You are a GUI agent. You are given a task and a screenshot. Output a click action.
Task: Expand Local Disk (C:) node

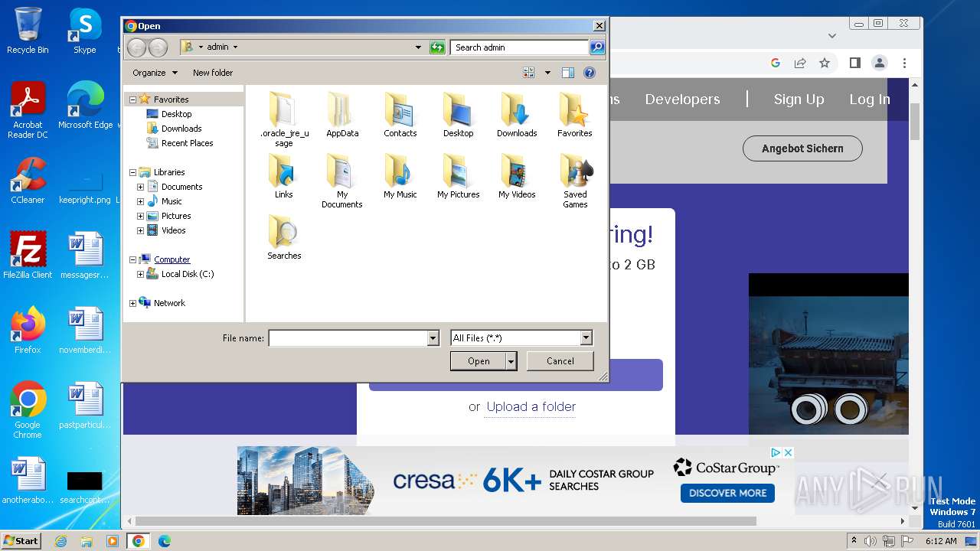(x=140, y=274)
